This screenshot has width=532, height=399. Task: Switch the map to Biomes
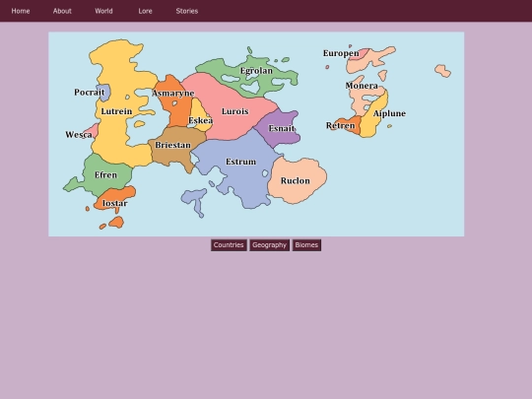tap(306, 245)
